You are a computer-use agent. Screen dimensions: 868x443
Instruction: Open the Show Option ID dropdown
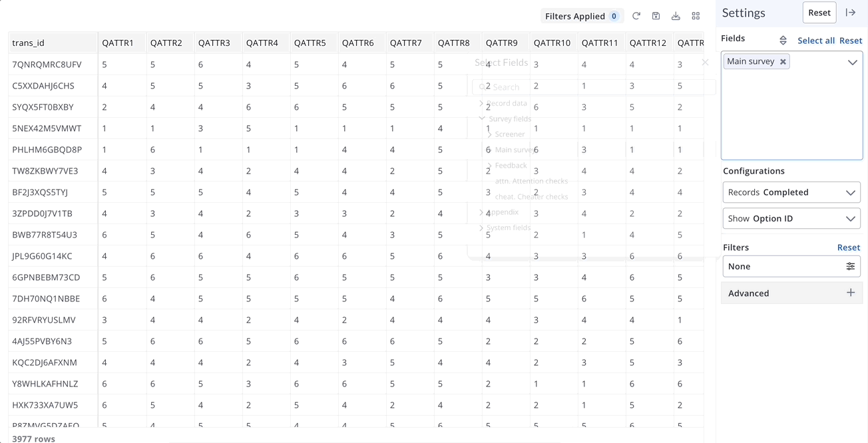point(791,218)
